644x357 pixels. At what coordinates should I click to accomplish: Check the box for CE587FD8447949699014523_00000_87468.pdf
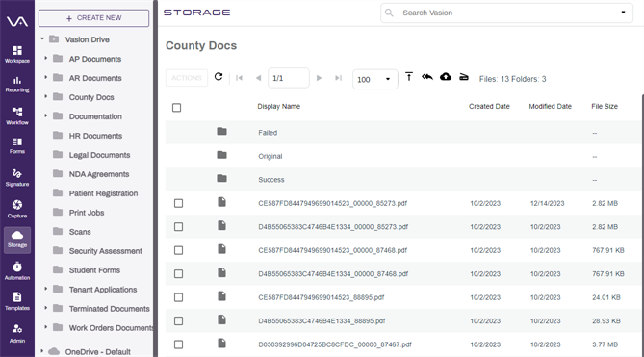[178, 250]
